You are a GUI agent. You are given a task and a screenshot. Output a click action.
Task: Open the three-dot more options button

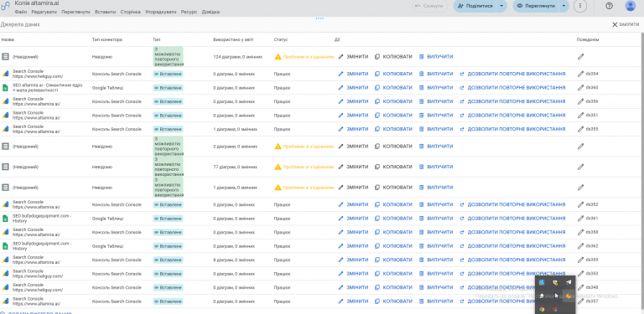pos(579,6)
